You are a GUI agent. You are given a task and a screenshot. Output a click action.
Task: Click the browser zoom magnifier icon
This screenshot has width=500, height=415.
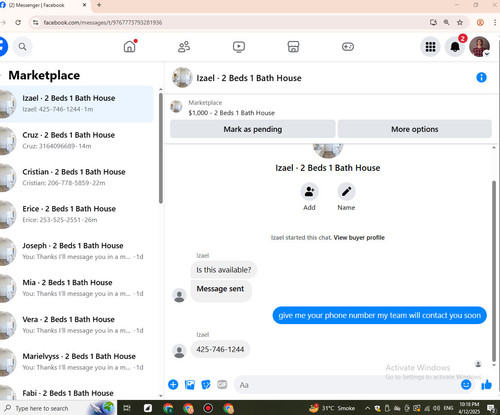tap(446, 22)
